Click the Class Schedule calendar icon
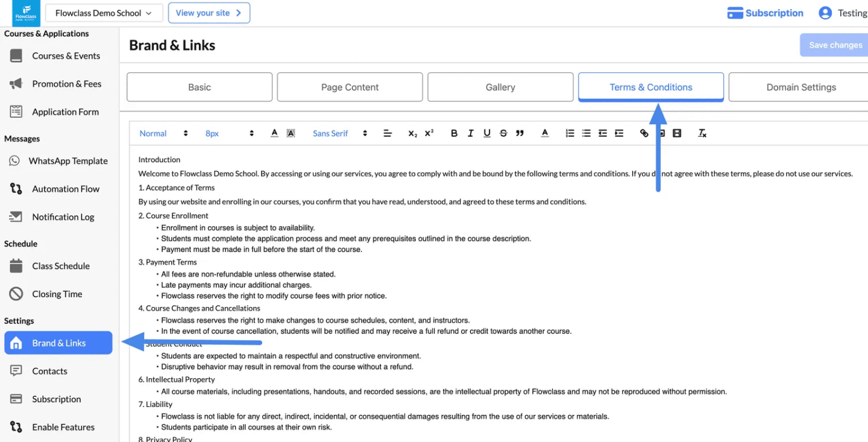Screen dimensions: 868x442 click(16, 266)
